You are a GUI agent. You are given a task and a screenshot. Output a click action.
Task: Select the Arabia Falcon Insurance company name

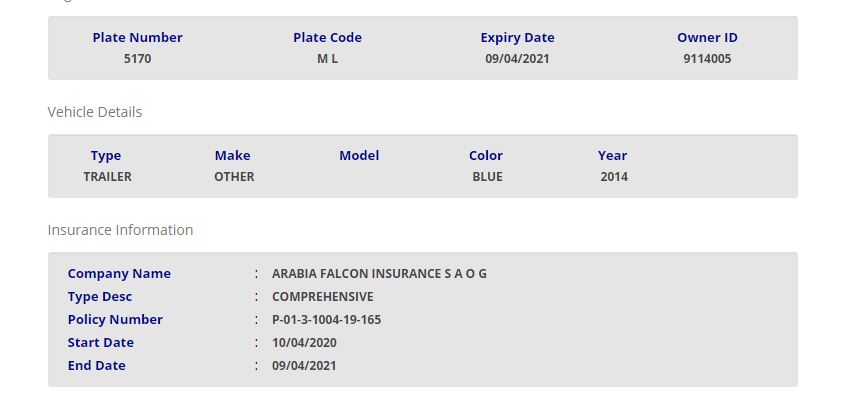tap(379, 274)
